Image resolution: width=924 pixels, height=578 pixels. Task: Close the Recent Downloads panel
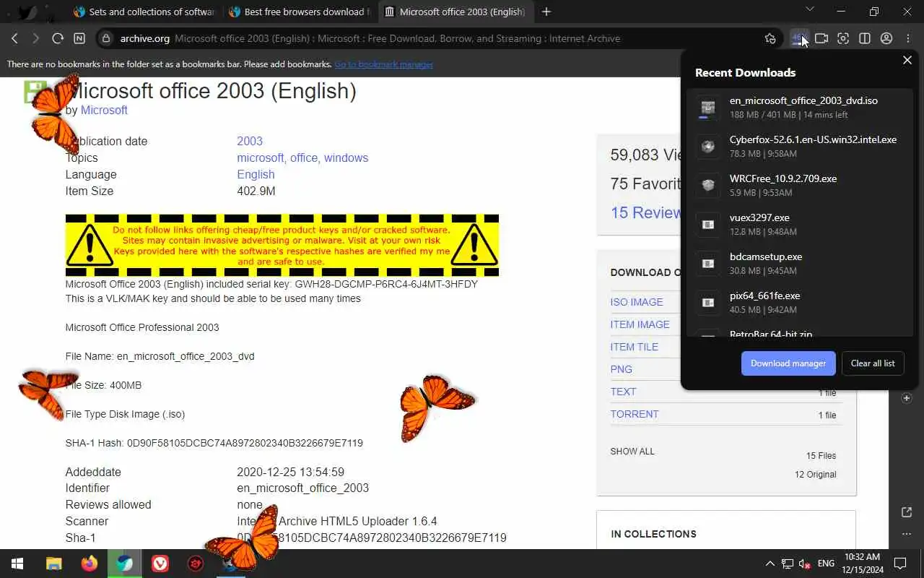pyautogui.click(x=907, y=60)
